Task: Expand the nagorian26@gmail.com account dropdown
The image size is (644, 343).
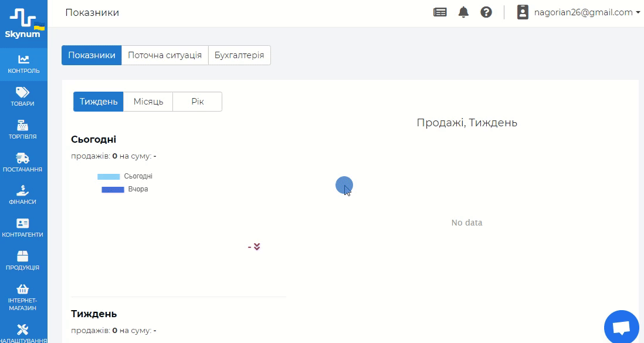Action: 587,12
